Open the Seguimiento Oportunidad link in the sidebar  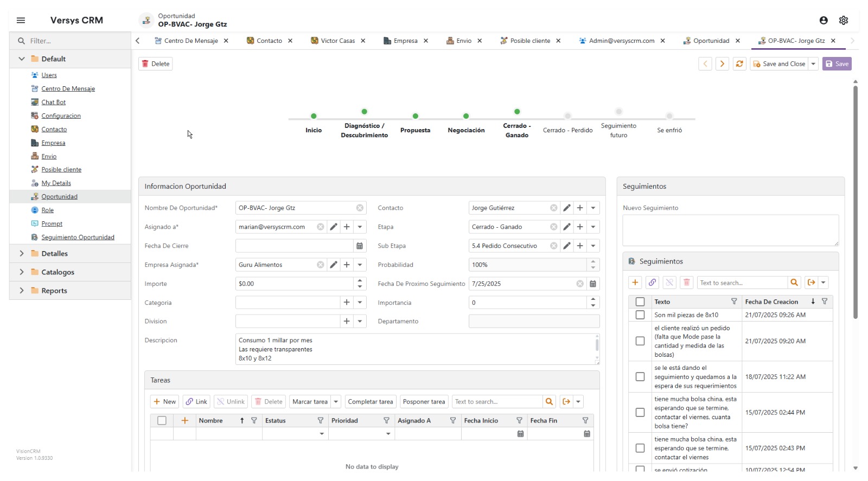(78, 238)
